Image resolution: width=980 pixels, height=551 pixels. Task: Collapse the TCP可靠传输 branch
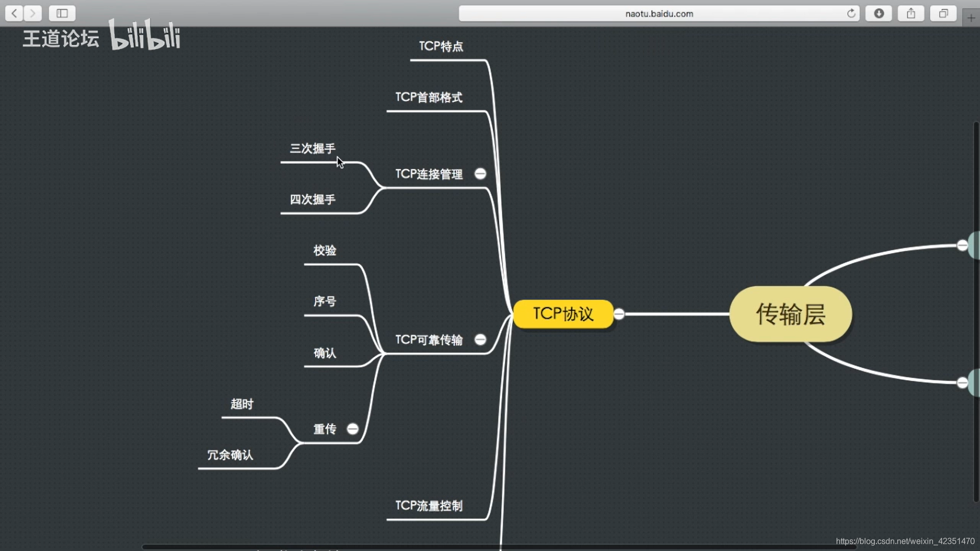pyautogui.click(x=480, y=340)
